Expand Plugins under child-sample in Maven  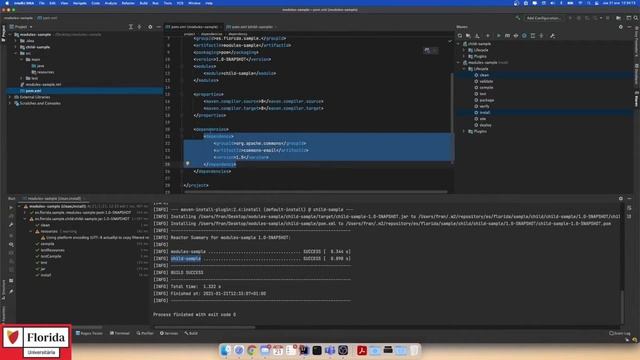coord(464,56)
